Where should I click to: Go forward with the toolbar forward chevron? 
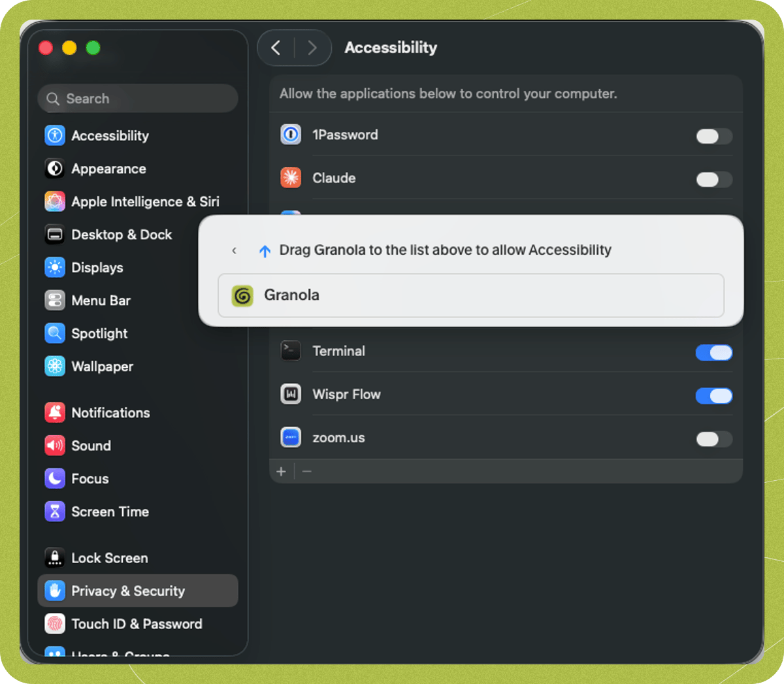coord(312,48)
